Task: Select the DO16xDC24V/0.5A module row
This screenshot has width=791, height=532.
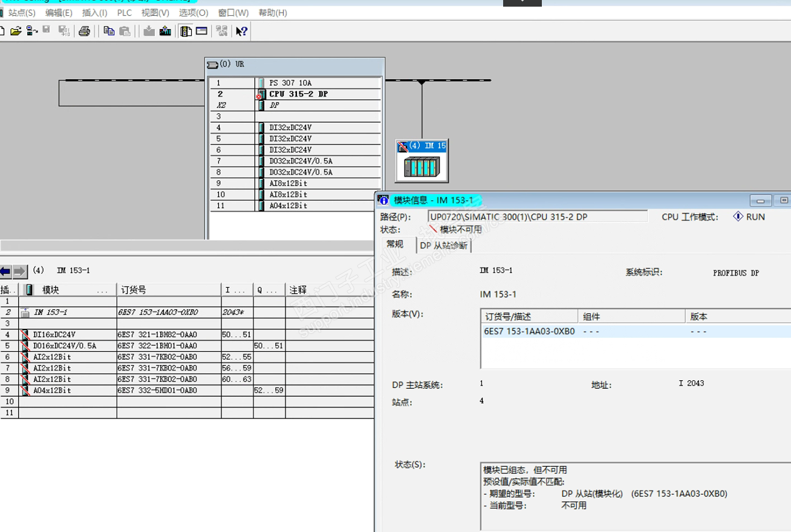Action: (187, 346)
